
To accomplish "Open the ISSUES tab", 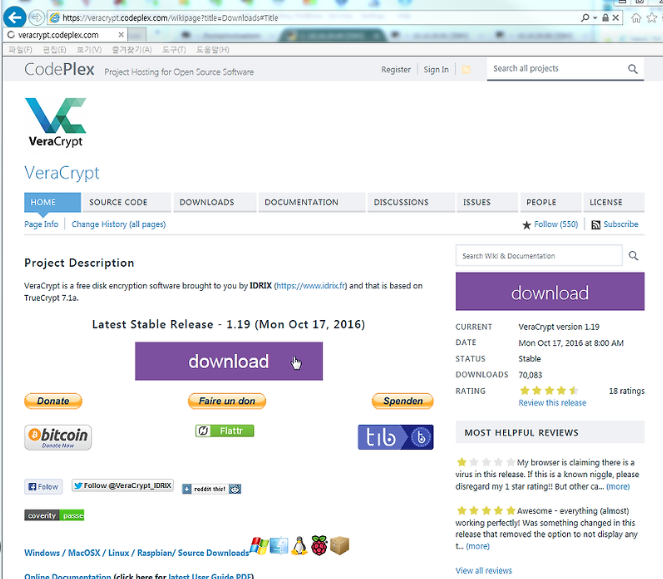I will click(x=487, y=202).
